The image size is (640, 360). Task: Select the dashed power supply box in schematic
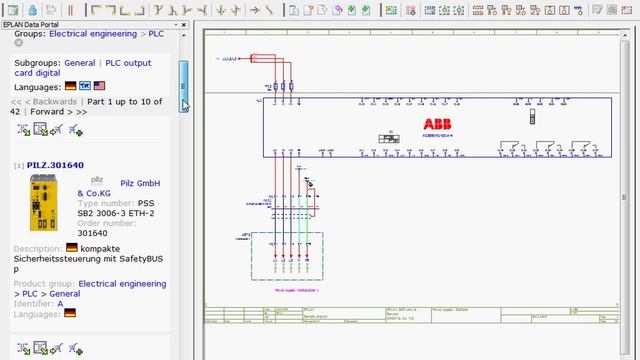tap(287, 256)
